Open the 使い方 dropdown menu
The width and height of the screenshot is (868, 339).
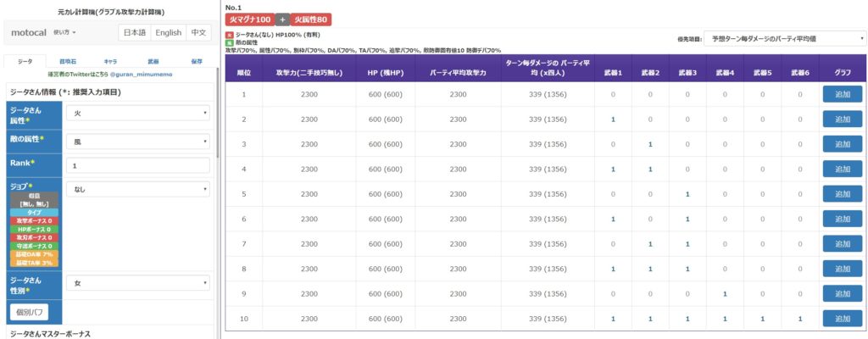click(65, 32)
